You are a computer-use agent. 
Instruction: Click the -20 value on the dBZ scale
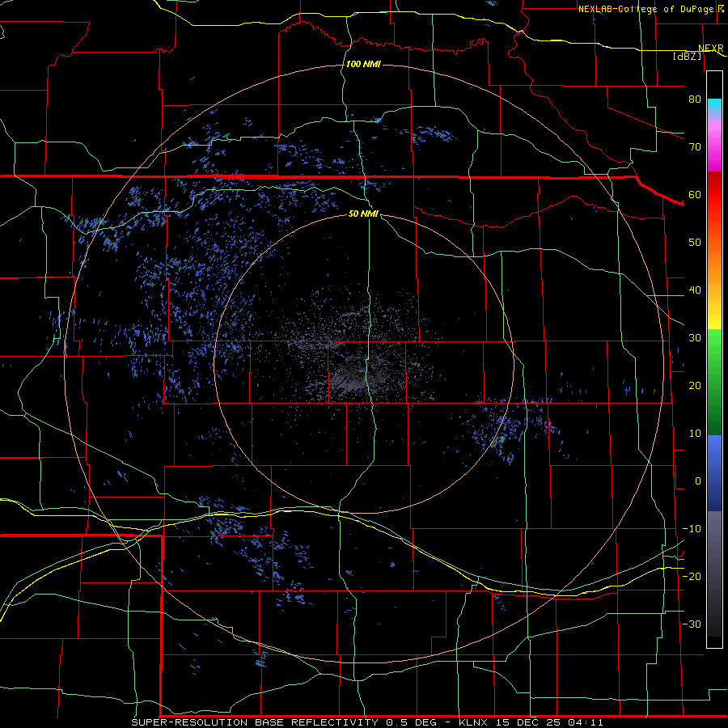click(x=692, y=576)
